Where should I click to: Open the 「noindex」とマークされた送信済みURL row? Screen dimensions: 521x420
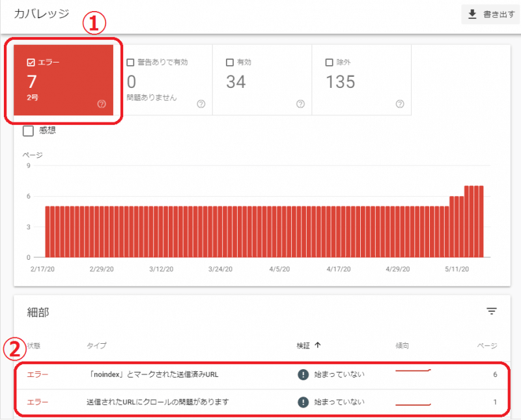(x=262, y=375)
